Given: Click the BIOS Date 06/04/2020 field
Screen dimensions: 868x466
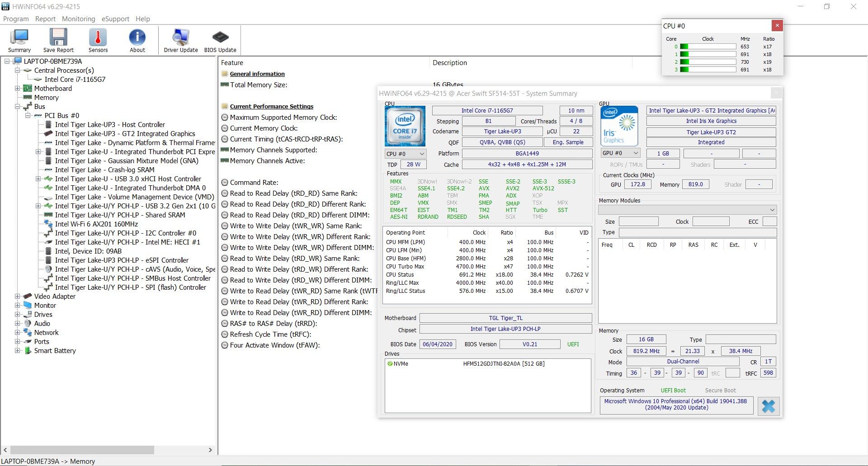Looking at the screenshot, I should click(437, 344).
